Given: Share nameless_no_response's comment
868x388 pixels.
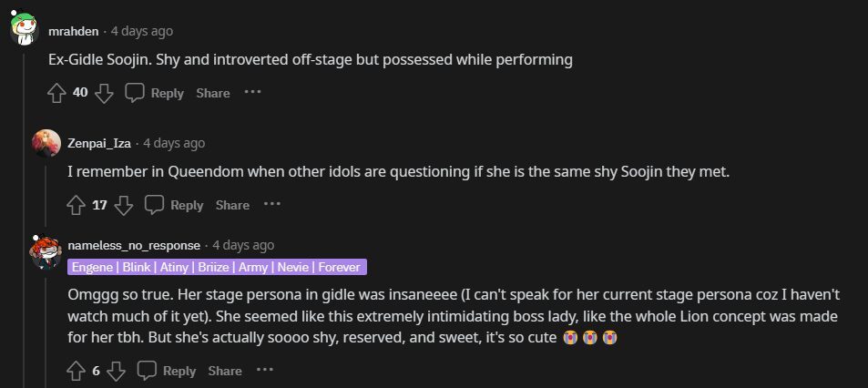Looking at the screenshot, I should 224,371.
